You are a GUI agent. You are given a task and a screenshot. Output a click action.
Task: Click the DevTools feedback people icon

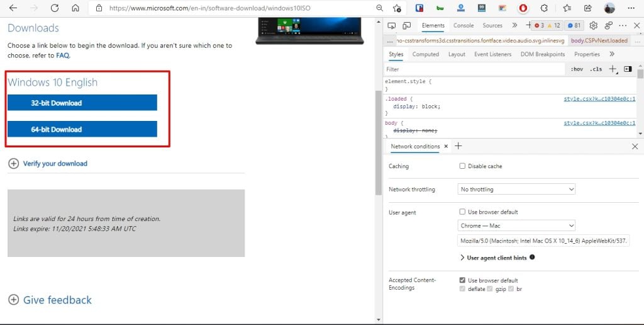pyautogui.click(x=609, y=25)
